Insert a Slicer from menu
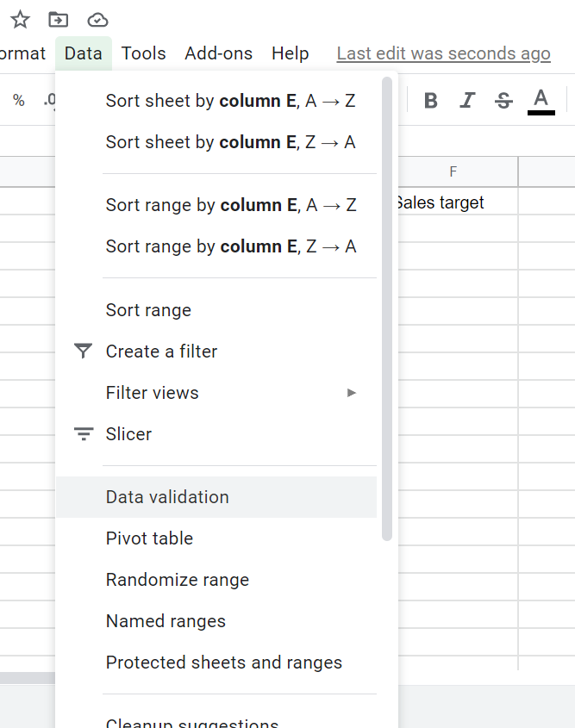 coord(128,434)
